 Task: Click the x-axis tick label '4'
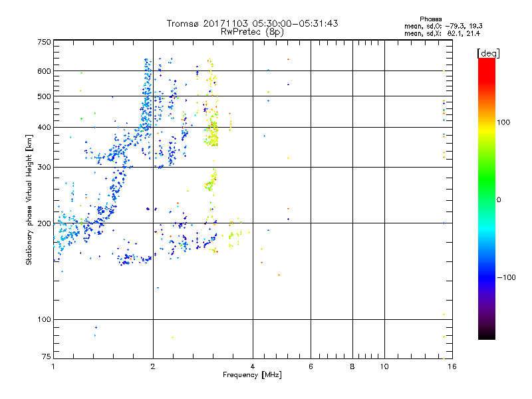pyautogui.click(x=253, y=366)
